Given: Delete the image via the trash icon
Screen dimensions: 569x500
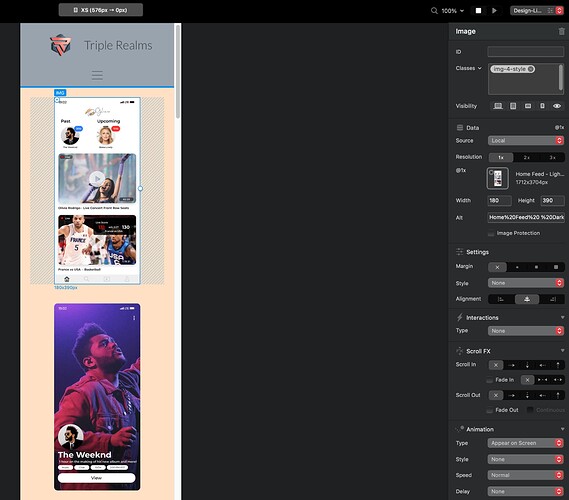Looking at the screenshot, I should [561, 32].
